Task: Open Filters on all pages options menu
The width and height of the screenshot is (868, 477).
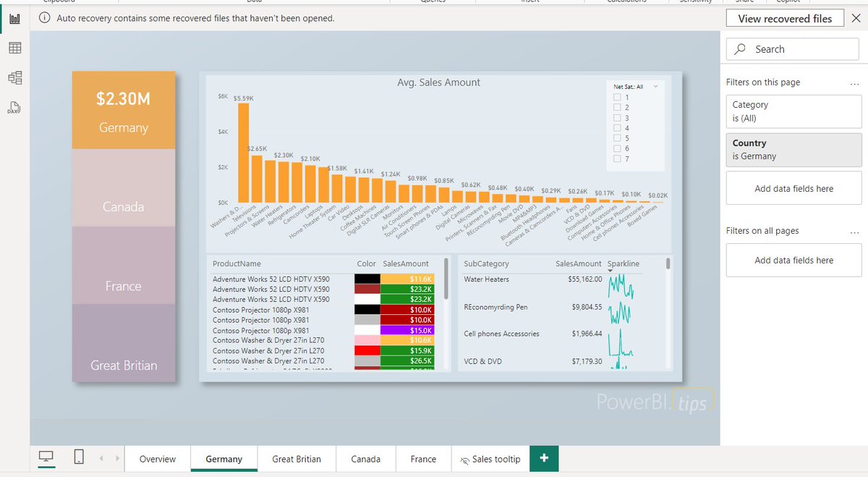Action: (x=855, y=231)
